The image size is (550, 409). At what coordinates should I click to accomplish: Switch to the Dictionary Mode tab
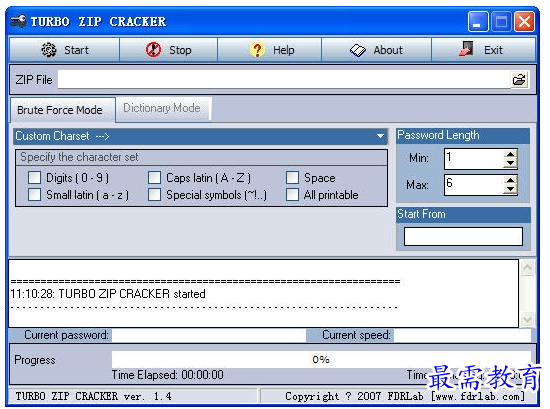click(162, 108)
